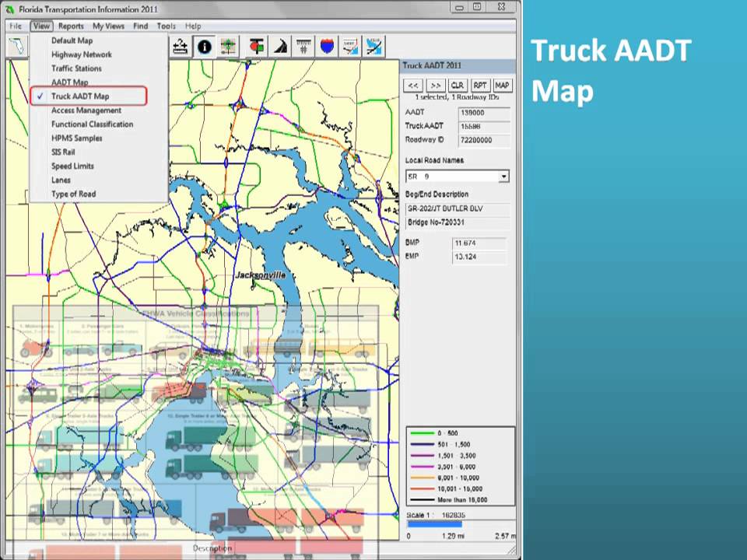Image resolution: width=747 pixels, height=560 pixels.
Task: Click the interstate shield icon
Action: (x=327, y=47)
